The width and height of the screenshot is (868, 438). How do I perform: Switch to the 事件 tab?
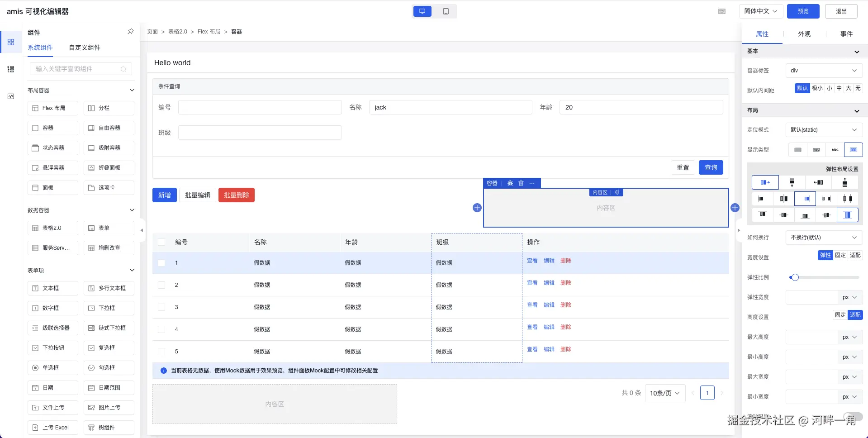click(x=846, y=34)
